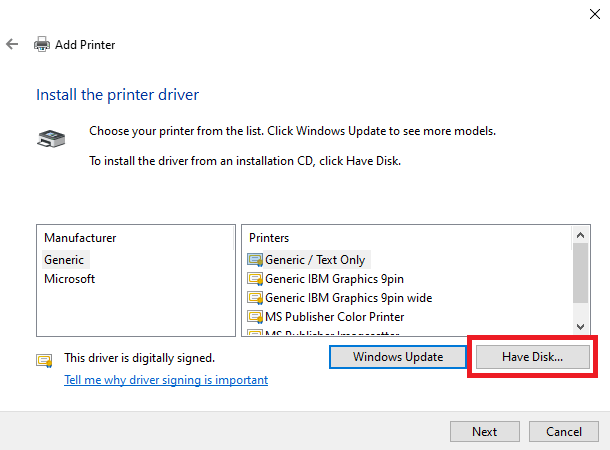Click the 'Install the printer driver' heading
610x450 pixels.
(117, 95)
